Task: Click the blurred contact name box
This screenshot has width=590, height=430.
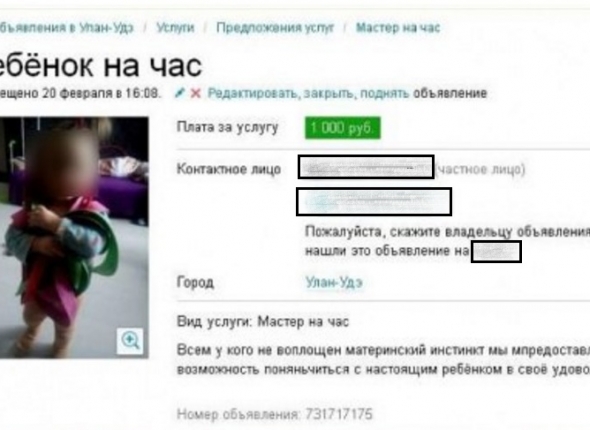Action: pyautogui.click(x=366, y=167)
